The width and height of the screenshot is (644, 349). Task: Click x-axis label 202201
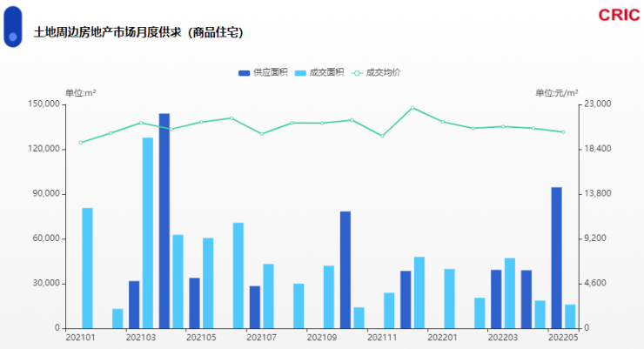pyautogui.click(x=442, y=338)
